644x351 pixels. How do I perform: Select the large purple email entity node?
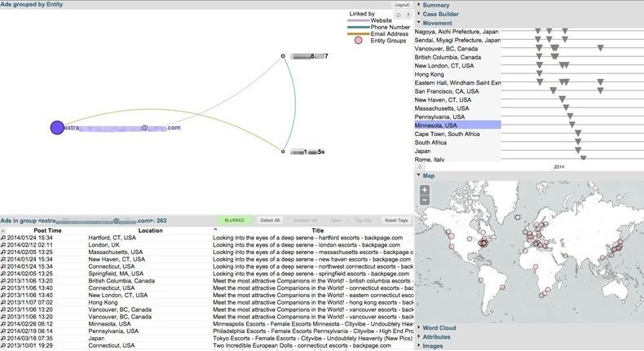(57, 128)
